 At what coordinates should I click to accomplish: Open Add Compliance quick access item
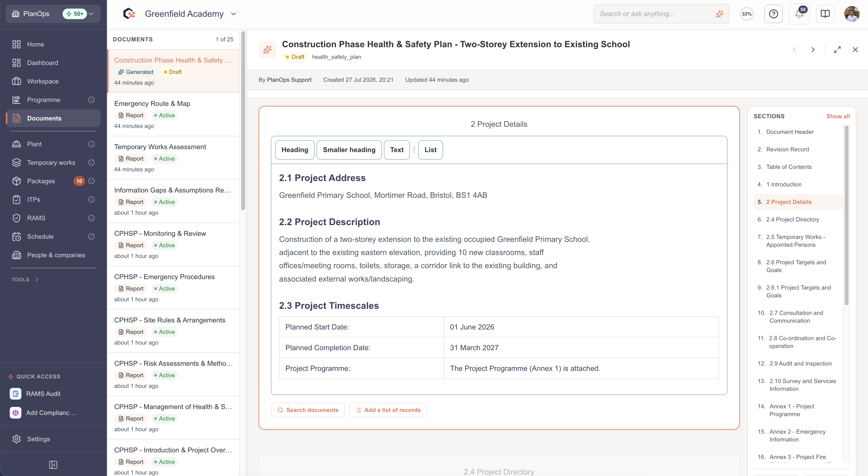pos(53,412)
